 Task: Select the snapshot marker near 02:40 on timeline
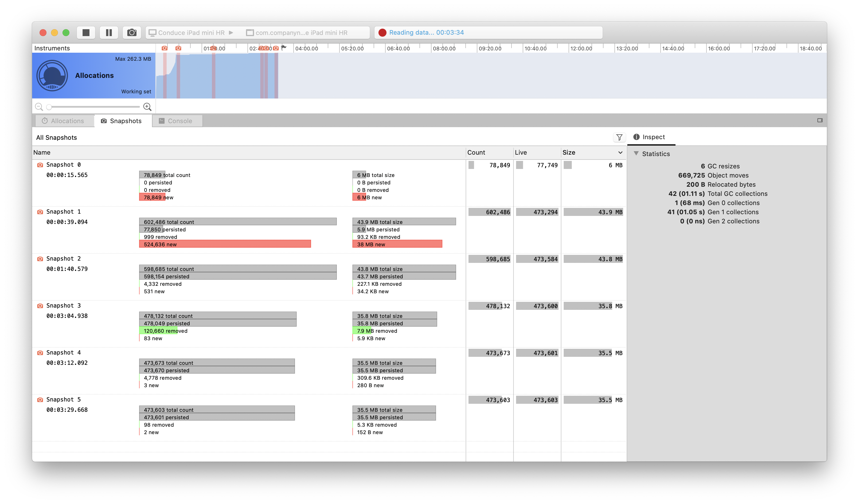pyautogui.click(x=261, y=48)
